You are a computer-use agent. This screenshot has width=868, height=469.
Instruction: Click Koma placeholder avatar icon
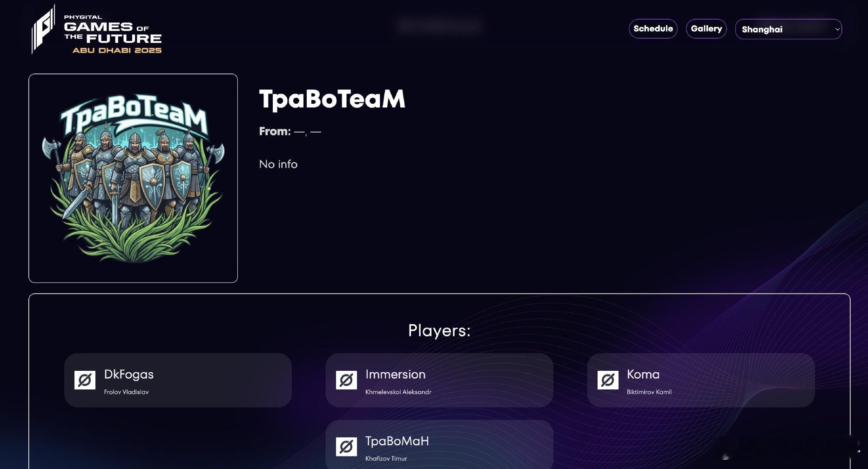point(608,380)
